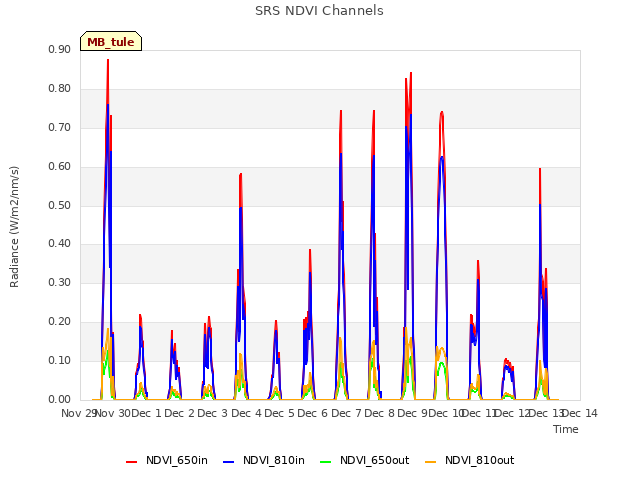Click the Dec 14 x-axis date label
The height and width of the screenshot is (480, 640).
point(580,413)
